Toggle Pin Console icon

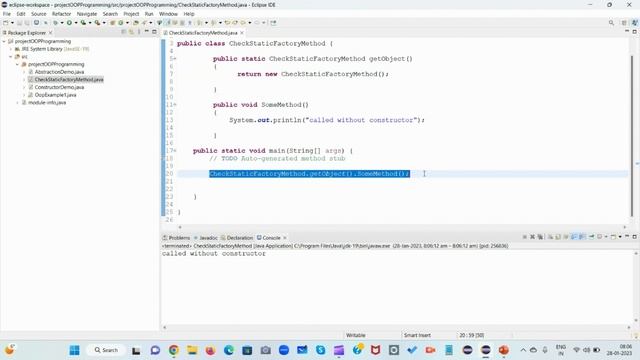click(x=591, y=237)
